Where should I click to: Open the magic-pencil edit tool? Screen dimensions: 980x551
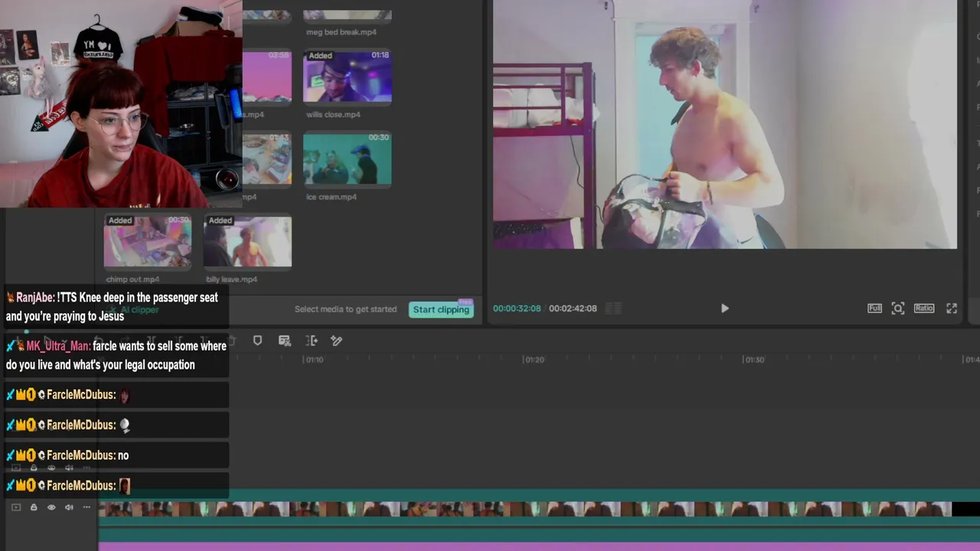pos(336,341)
